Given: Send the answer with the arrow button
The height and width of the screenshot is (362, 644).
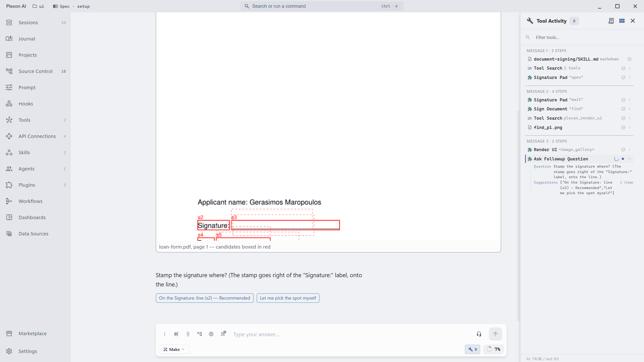Looking at the screenshot, I should (x=495, y=334).
